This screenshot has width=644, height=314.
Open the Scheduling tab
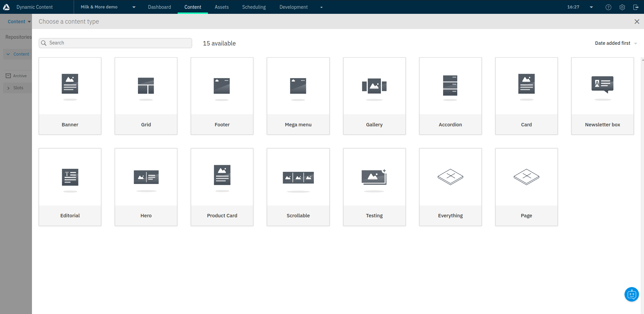pyautogui.click(x=254, y=7)
